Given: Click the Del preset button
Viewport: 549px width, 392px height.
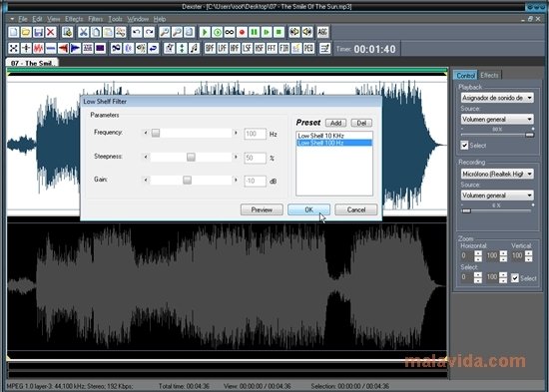Looking at the screenshot, I should pos(361,123).
